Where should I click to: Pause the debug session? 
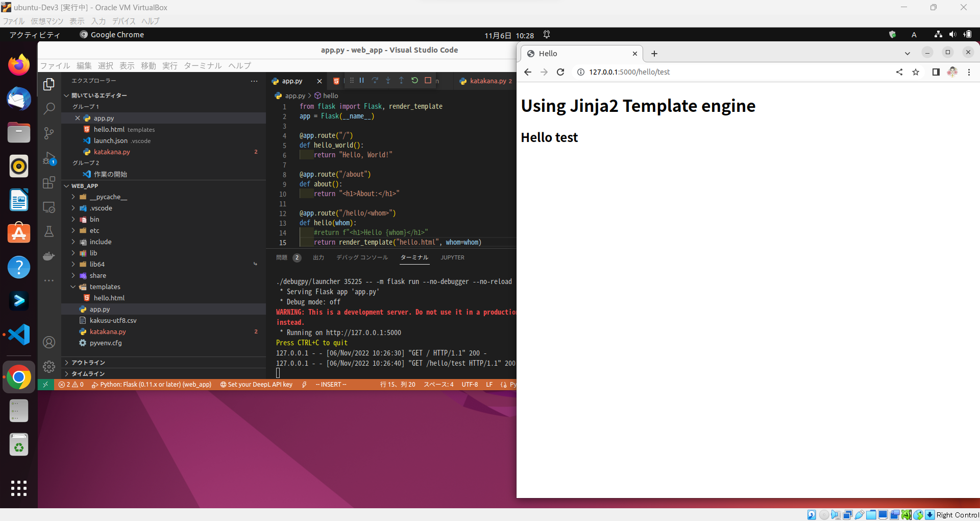pyautogui.click(x=362, y=81)
